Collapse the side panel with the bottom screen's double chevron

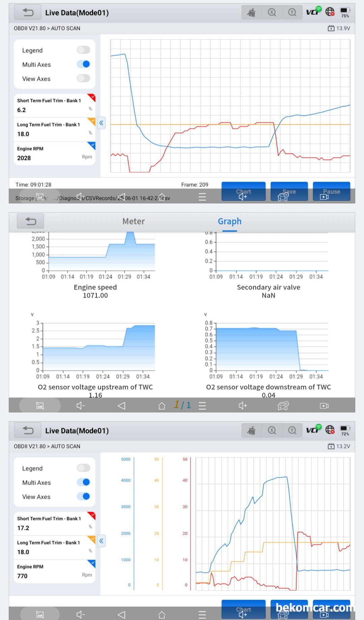[x=101, y=541]
